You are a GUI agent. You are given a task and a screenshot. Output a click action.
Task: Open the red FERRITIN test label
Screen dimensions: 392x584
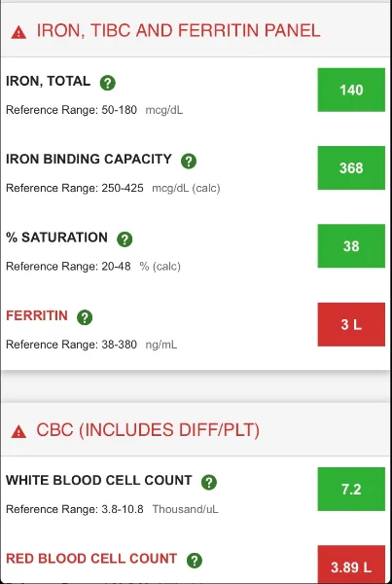[x=37, y=315]
